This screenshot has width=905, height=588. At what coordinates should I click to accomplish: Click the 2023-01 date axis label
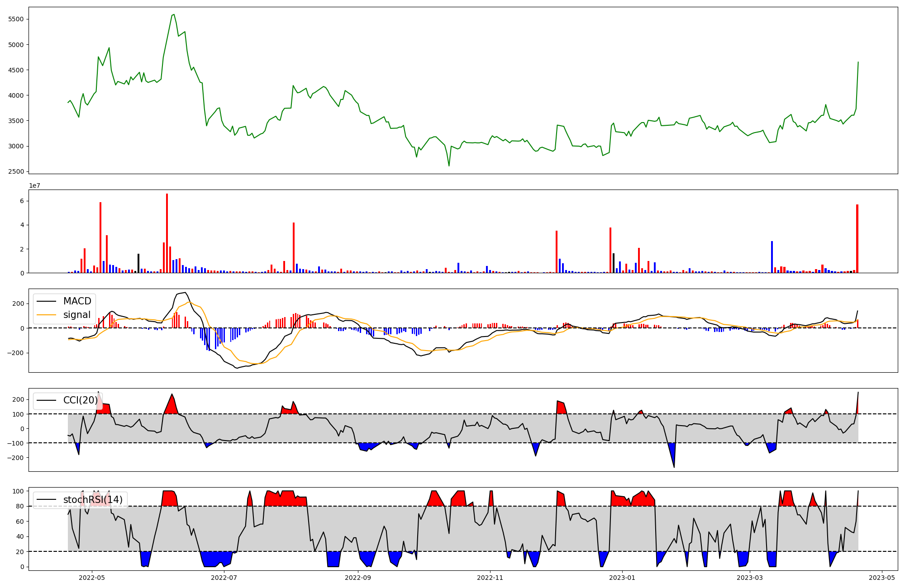pos(622,578)
